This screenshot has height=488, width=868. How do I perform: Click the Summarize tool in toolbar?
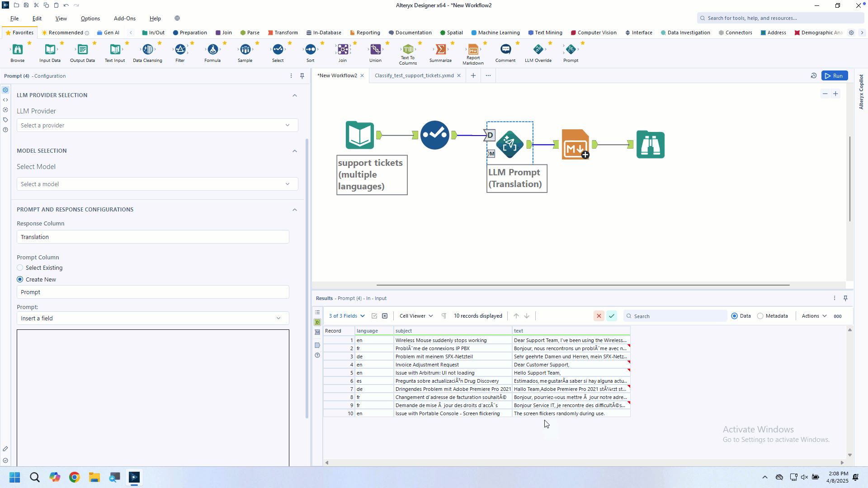[440, 50]
